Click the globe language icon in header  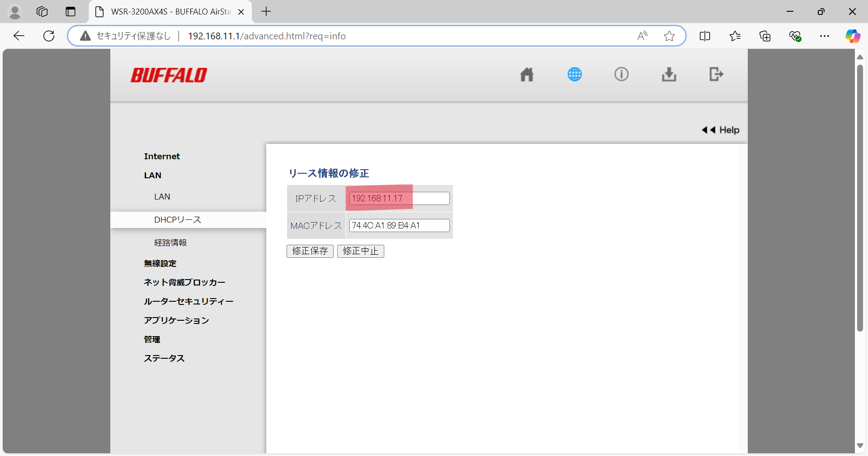(574, 74)
